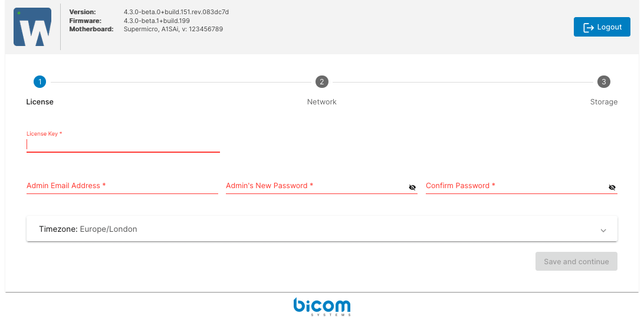Screen dimensions: 644x335
Task: Expand the Timezone chevron arrow
Action: [x=603, y=230]
